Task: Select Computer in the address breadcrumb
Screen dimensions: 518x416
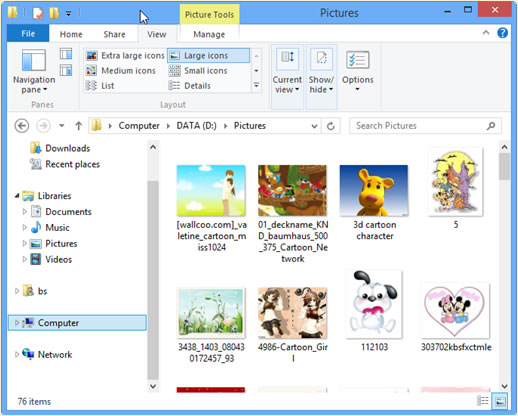Action: coord(139,126)
